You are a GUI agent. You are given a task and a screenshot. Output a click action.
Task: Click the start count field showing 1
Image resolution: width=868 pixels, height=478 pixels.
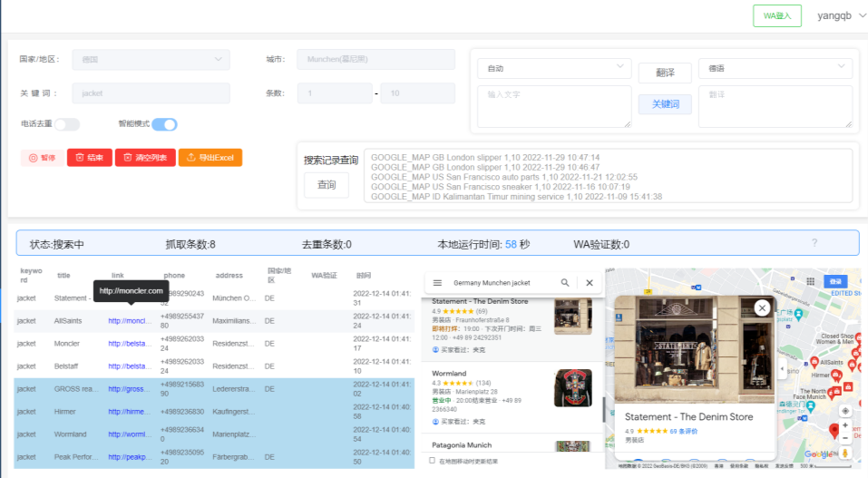click(x=335, y=93)
